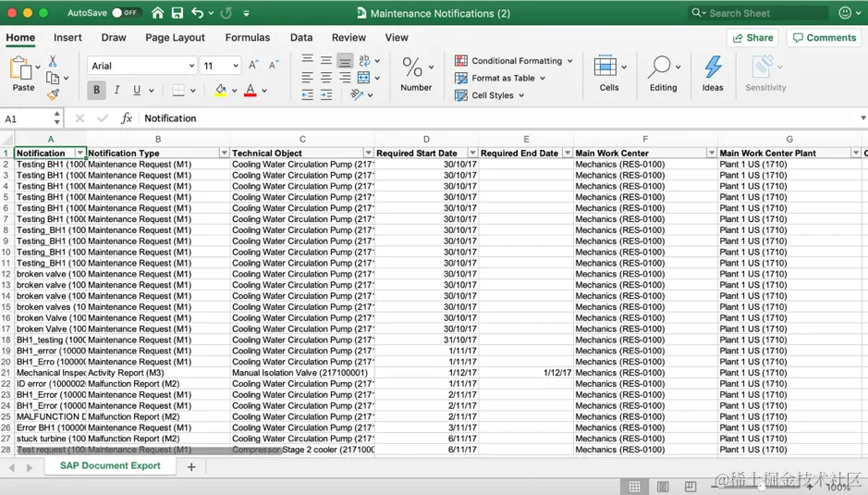Click the Cut scissors icon
This screenshot has height=495, width=868.
tap(53, 61)
